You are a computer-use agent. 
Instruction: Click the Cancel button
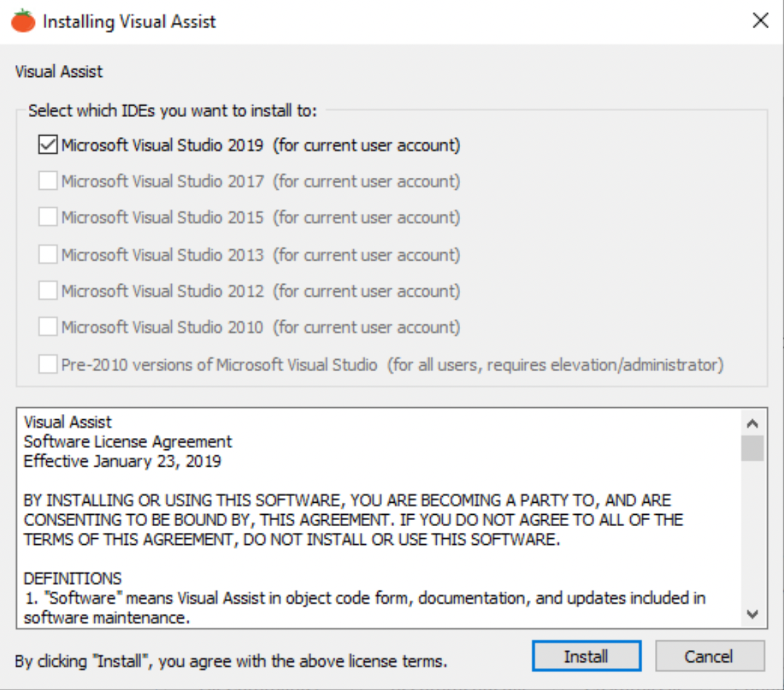click(x=710, y=656)
